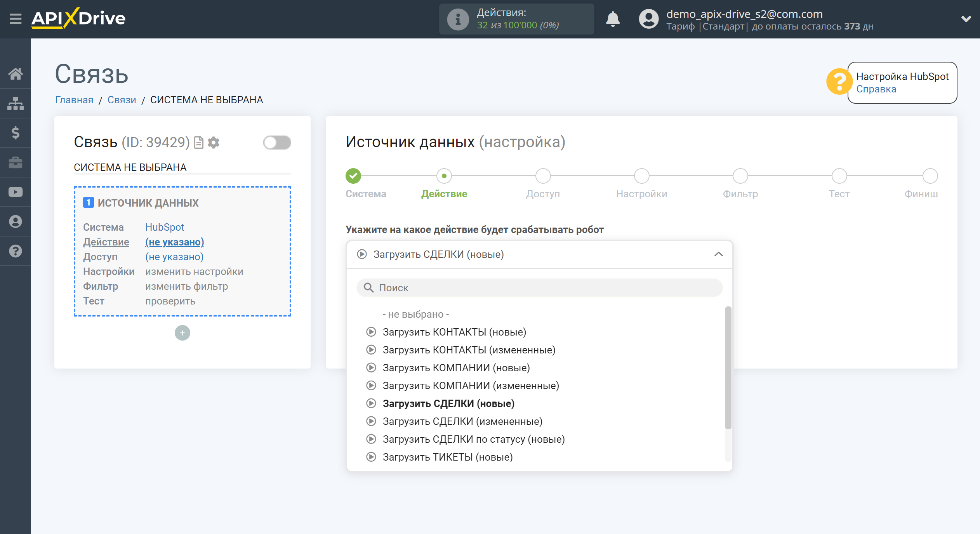The image size is (980, 534).
Task: Click изменить фильтр link
Action: click(x=186, y=286)
